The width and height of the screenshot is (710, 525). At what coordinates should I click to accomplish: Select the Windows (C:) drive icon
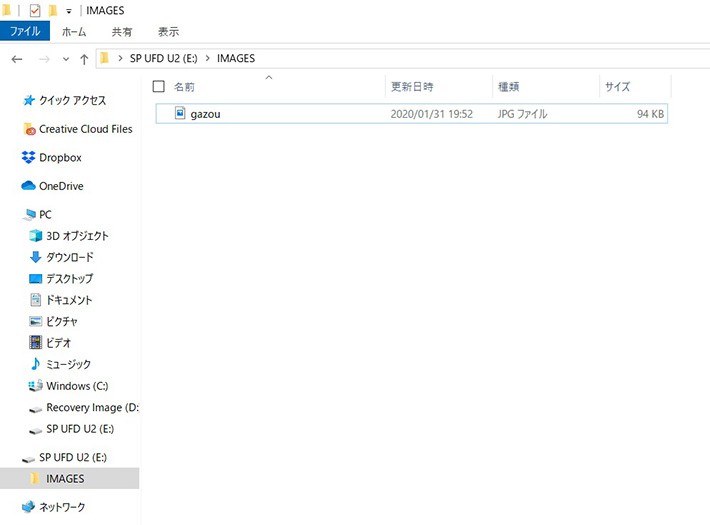click(x=36, y=386)
